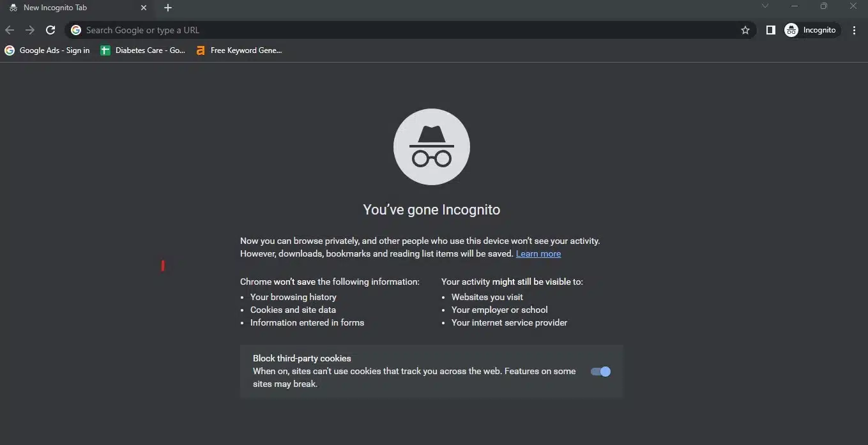This screenshot has width=868, height=445.
Task: Close the New Incognito Tab
Action: [x=144, y=8]
